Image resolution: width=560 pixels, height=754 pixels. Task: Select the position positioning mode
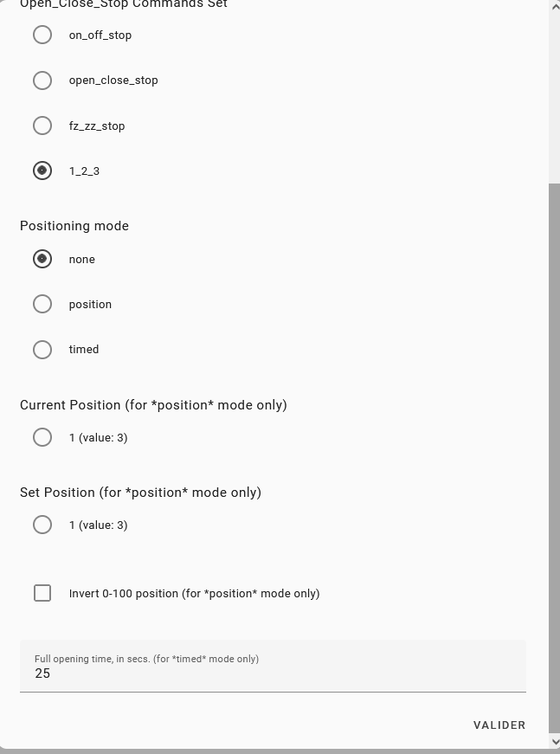tap(42, 304)
